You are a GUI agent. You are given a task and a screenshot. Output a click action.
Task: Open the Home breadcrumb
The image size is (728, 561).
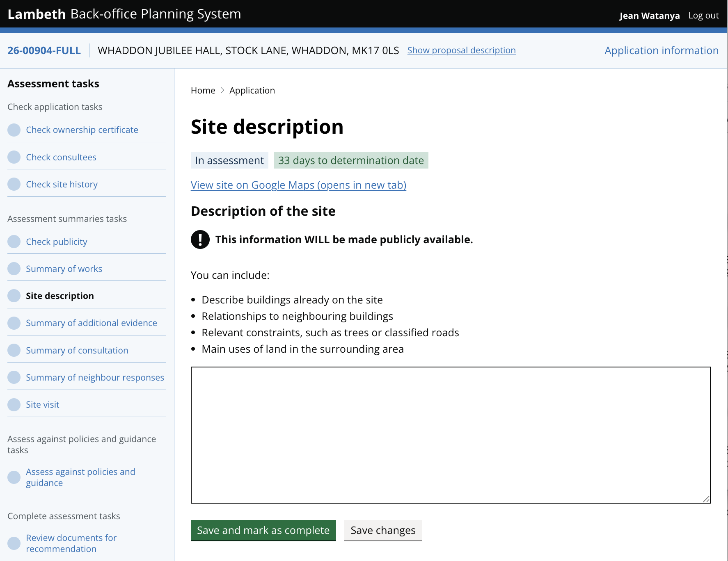(203, 90)
